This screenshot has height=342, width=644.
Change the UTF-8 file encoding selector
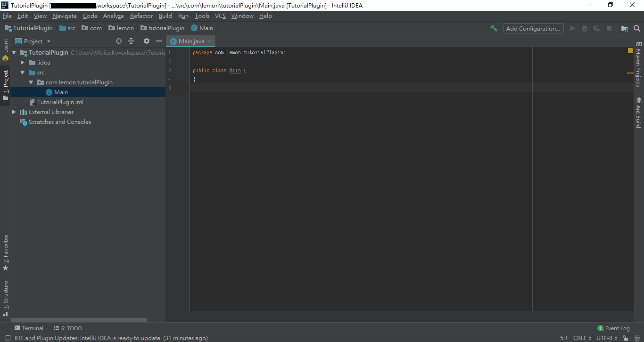pyautogui.click(x=607, y=338)
